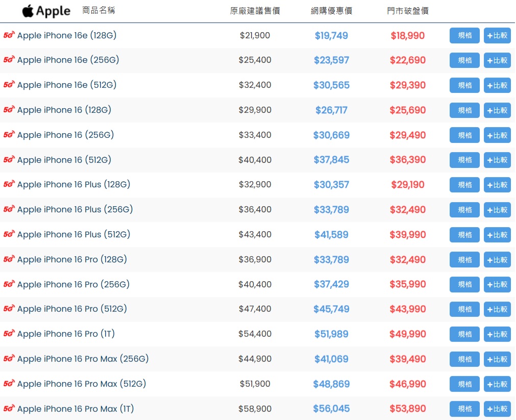The height and width of the screenshot is (420, 516).
Task: Open 規格 for iPhone 16 Plus (256G)
Action: pyautogui.click(x=464, y=210)
